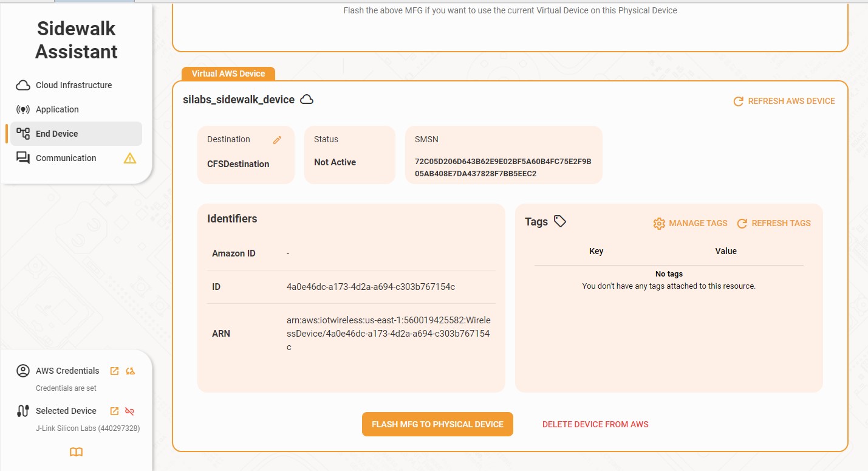This screenshot has height=471, width=868.
Task: Open the documentation book icon
Action: [x=76, y=452]
